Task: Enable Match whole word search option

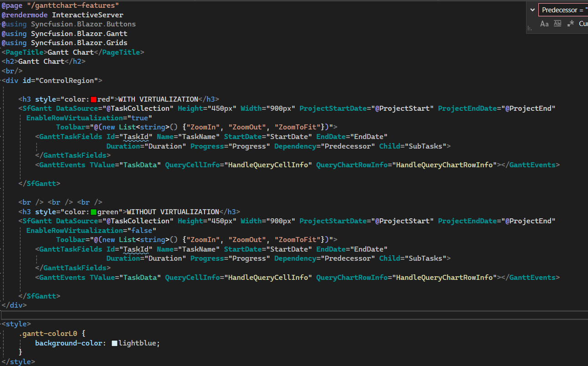Action: click(x=557, y=24)
